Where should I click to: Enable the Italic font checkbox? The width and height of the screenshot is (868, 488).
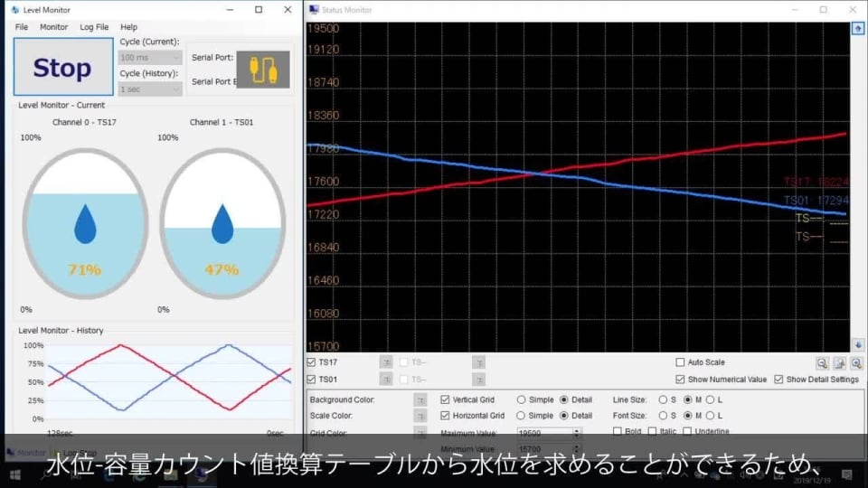coord(652,431)
